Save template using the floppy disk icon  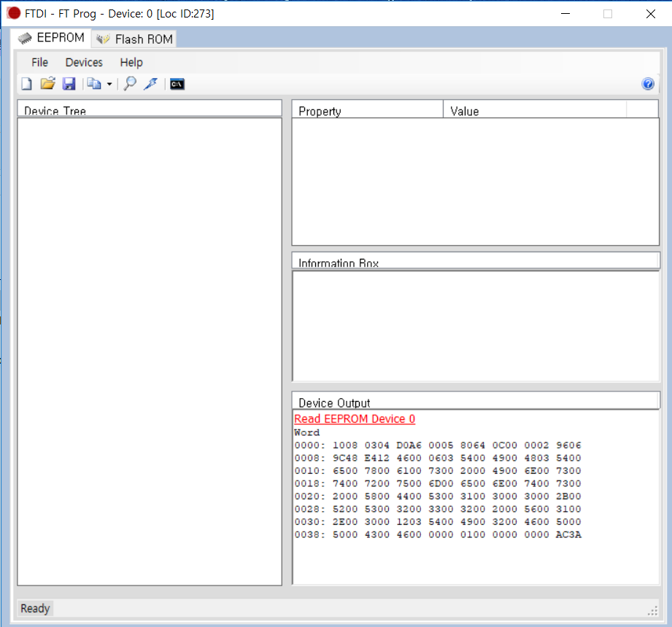click(x=69, y=84)
